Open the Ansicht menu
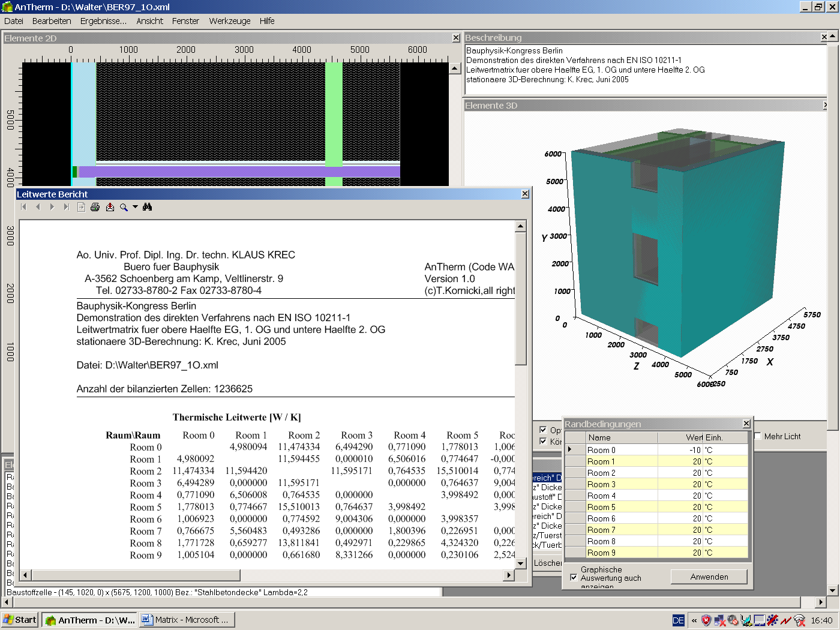840x630 pixels. [x=149, y=21]
